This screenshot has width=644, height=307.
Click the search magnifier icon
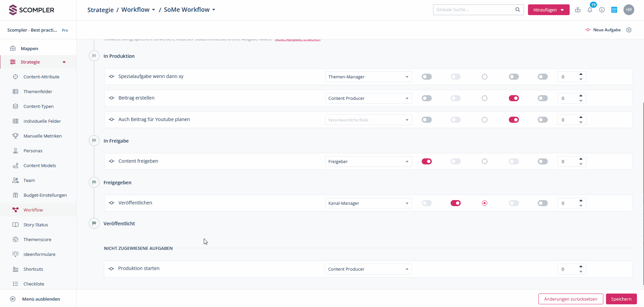click(x=518, y=10)
